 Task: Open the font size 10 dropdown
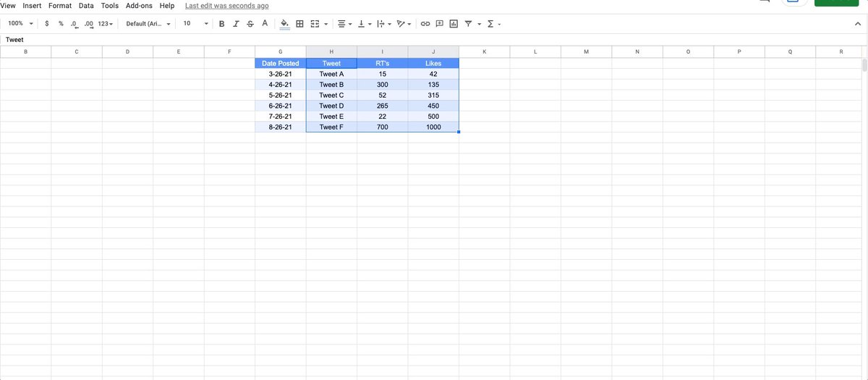coord(195,24)
